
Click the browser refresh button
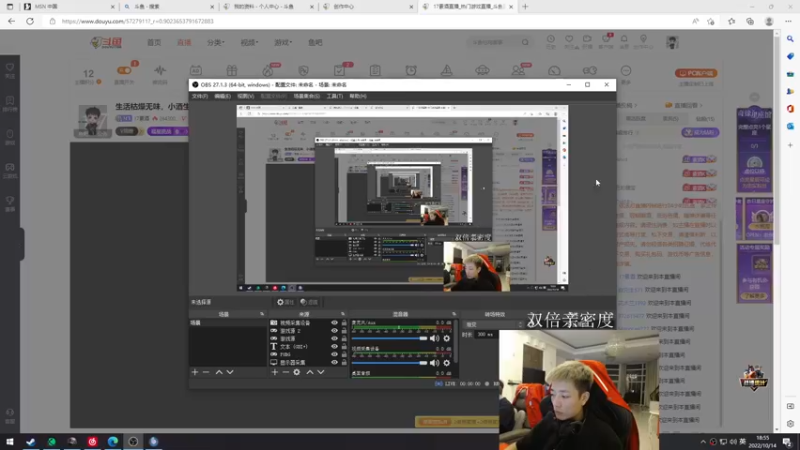tap(30, 21)
